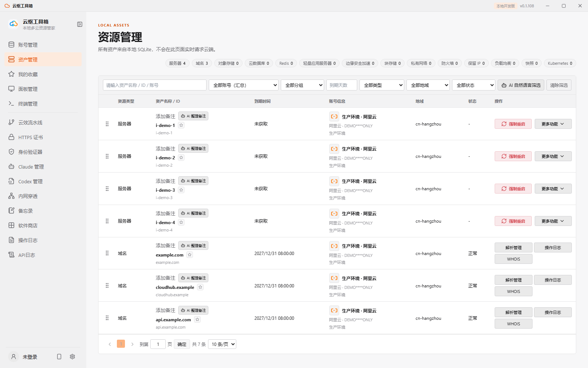
Task: Open 终端管理 in the sidebar
Action: click(43, 104)
